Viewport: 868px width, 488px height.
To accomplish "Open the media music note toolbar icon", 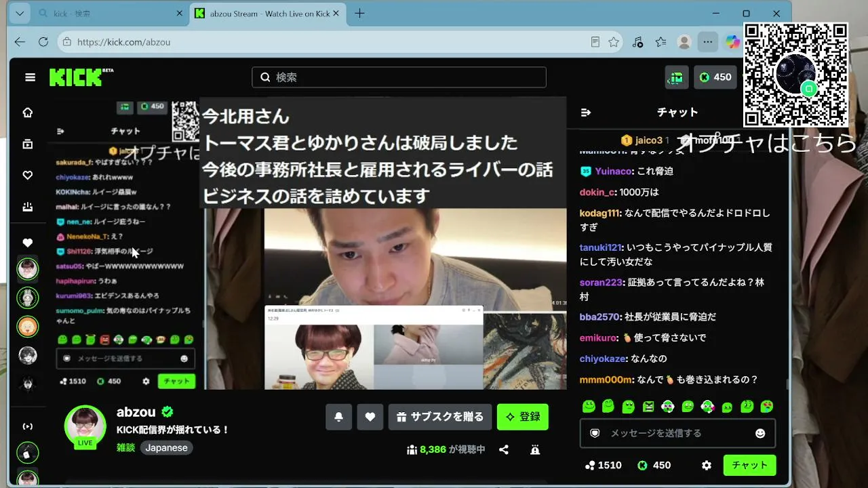I will [x=637, y=42].
